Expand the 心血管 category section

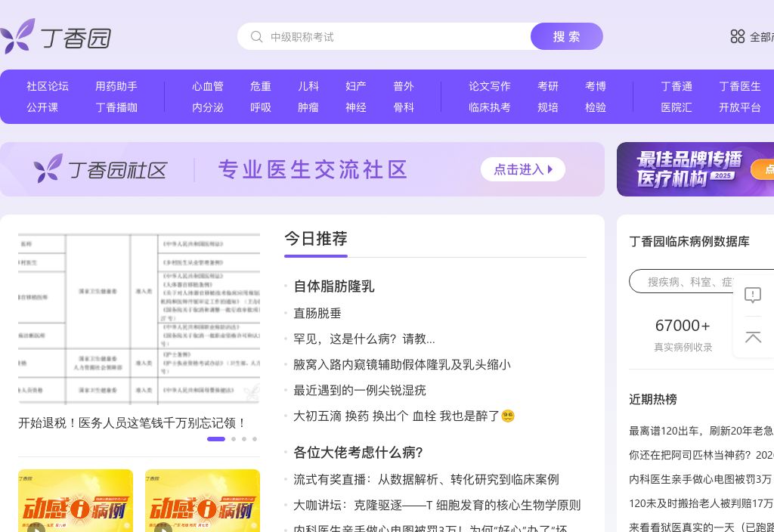click(209, 86)
